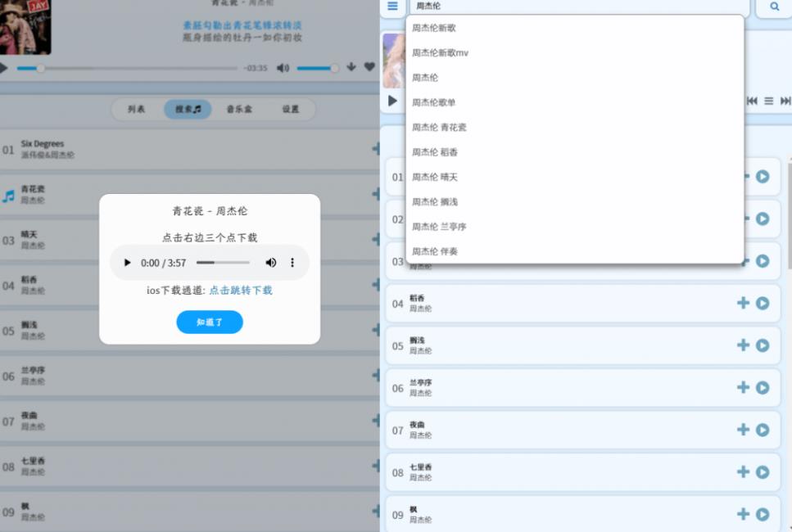
Task: Play row 03 in right list
Action: (763, 261)
